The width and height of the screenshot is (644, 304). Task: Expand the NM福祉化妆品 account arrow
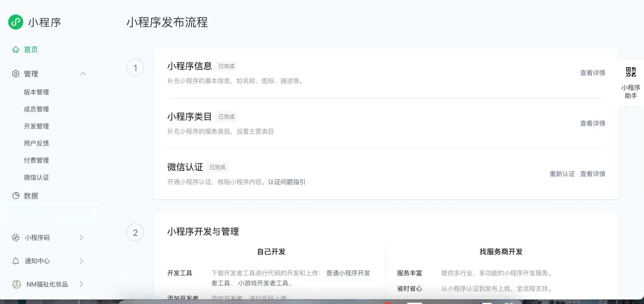(81, 284)
